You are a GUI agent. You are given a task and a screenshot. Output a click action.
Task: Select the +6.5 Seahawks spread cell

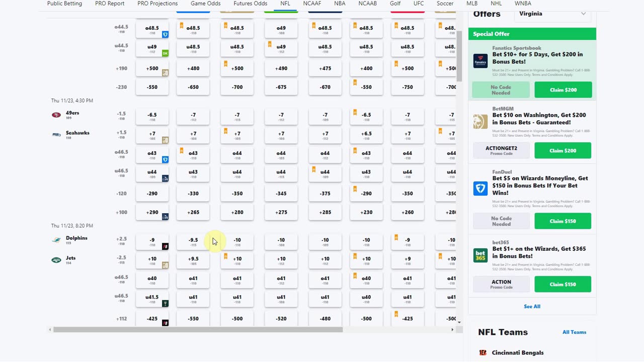[x=366, y=136]
